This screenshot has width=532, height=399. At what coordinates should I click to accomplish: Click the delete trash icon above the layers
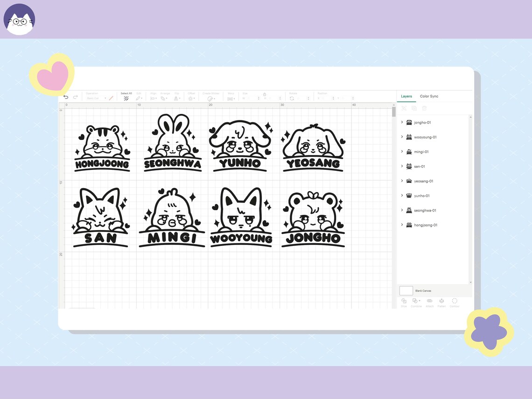424,108
